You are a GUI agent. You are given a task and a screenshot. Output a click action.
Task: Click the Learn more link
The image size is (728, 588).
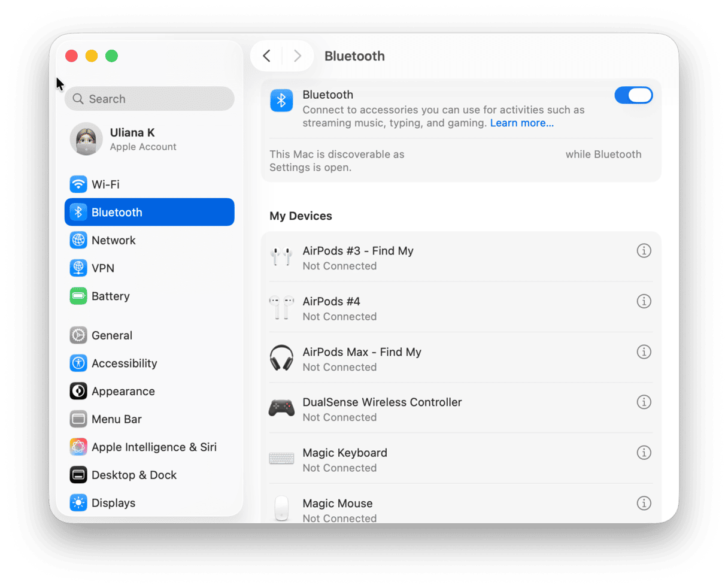(x=521, y=123)
